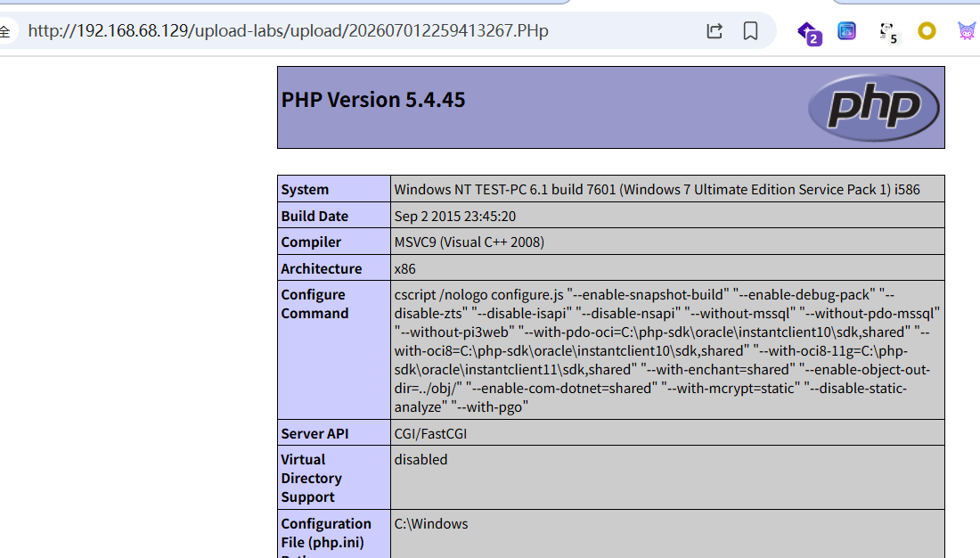Click the C:\Windows path value
980x558 pixels.
pos(431,524)
